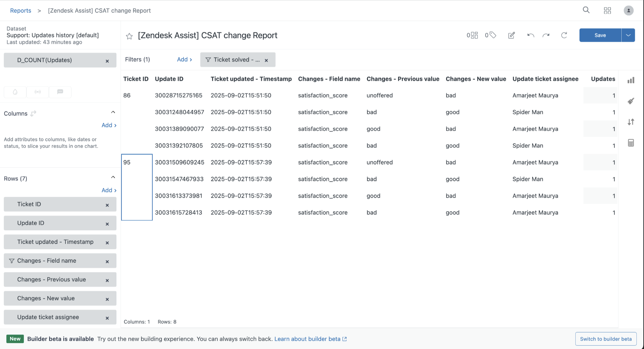Open the Save dropdown arrow
The height and width of the screenshot is (349, 644).
(x=628, y=35)
